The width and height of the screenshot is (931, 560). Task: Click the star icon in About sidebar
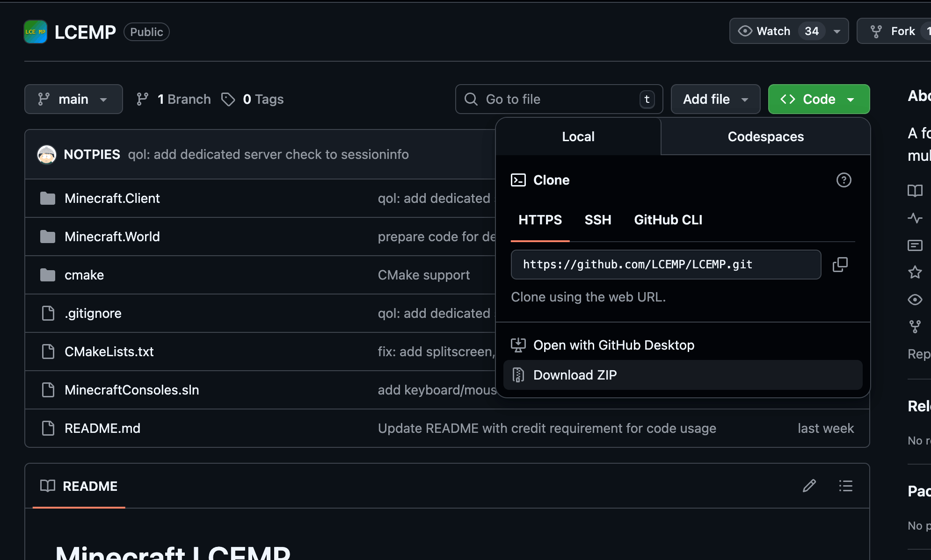click(x=915, y=272)
